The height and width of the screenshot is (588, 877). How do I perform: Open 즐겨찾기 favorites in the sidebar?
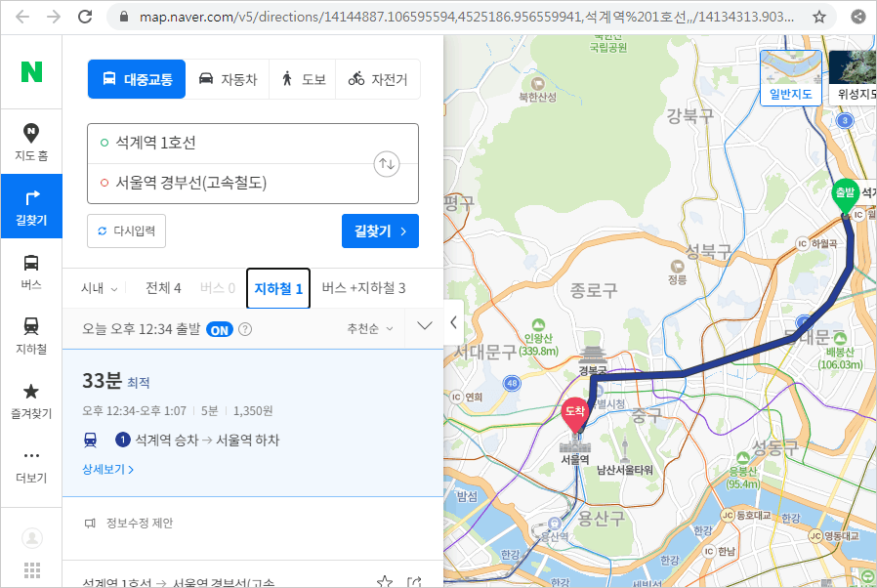coord(31,401)
